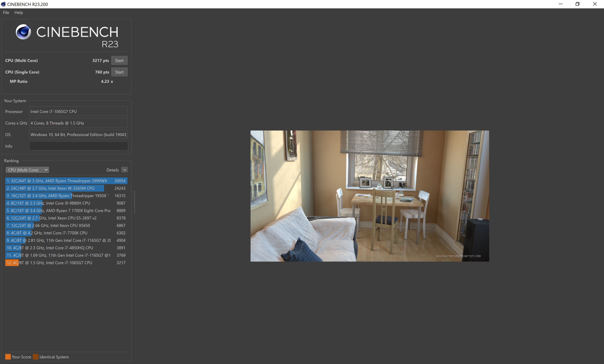
Task: Select ranking row i7-1165G7 at 1.69 GHz
Action: point(66,255)
